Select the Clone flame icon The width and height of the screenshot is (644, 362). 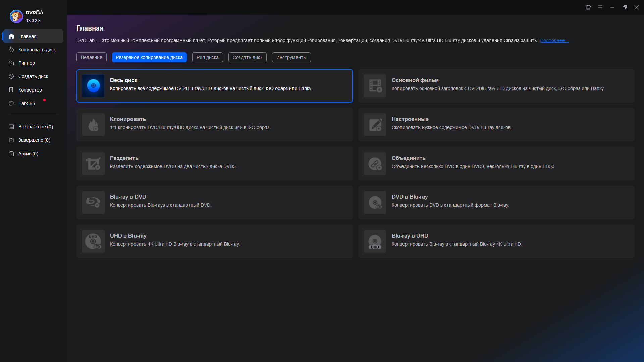pos(93,125)
